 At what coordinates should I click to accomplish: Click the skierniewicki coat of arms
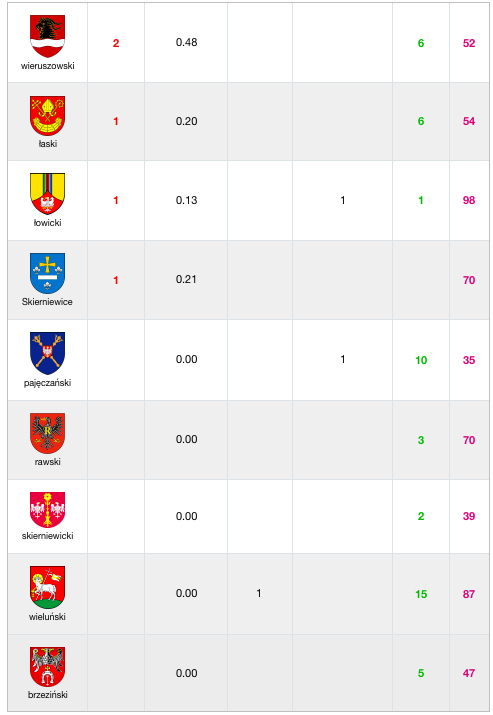[47, 509]
